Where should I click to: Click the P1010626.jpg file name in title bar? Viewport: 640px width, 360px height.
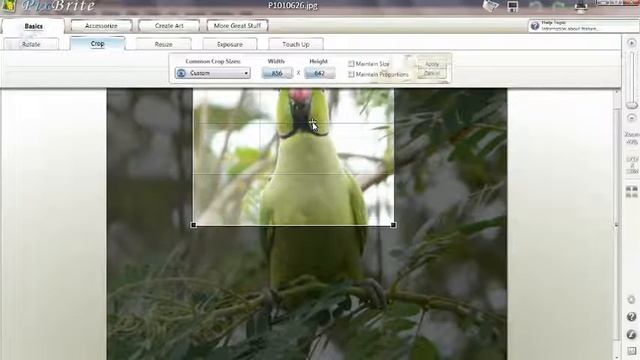coord(293,6)
